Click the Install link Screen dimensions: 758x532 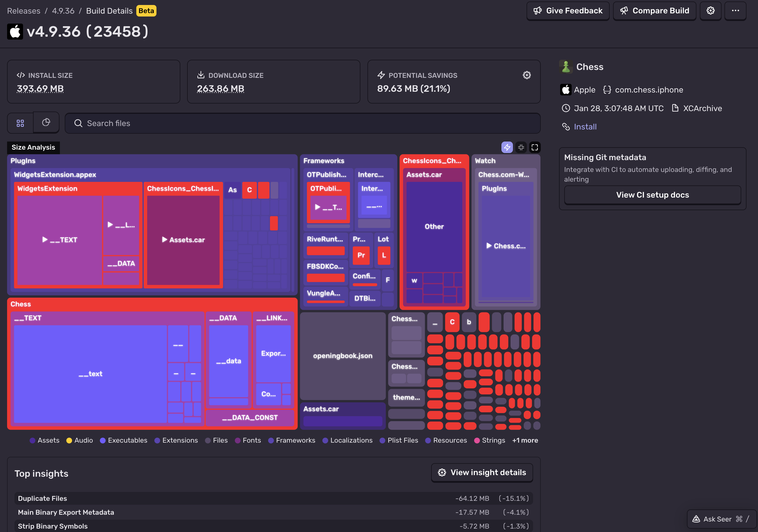(585, 127)
